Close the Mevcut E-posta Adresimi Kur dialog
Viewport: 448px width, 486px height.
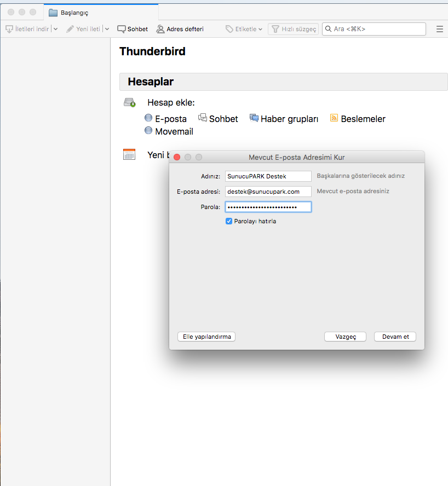pos(177,157)
